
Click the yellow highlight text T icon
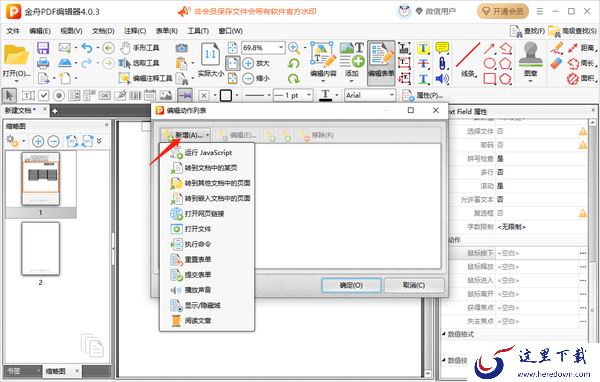pyautogui.click(x=423, y=48)
